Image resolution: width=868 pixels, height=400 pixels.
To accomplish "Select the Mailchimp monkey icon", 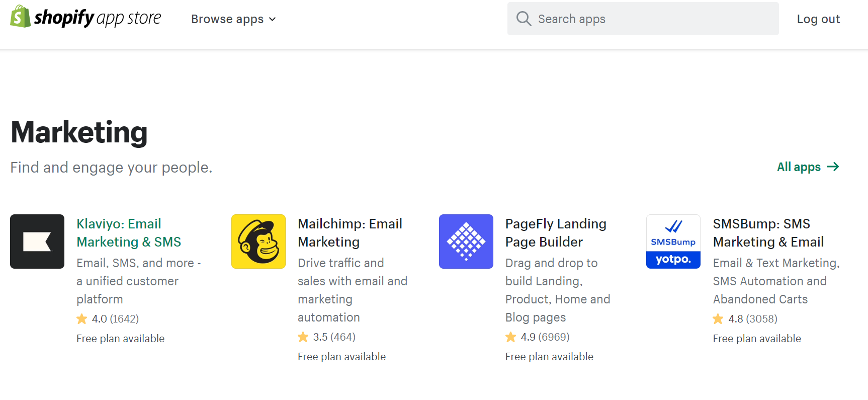I will [x=258, y=242].
